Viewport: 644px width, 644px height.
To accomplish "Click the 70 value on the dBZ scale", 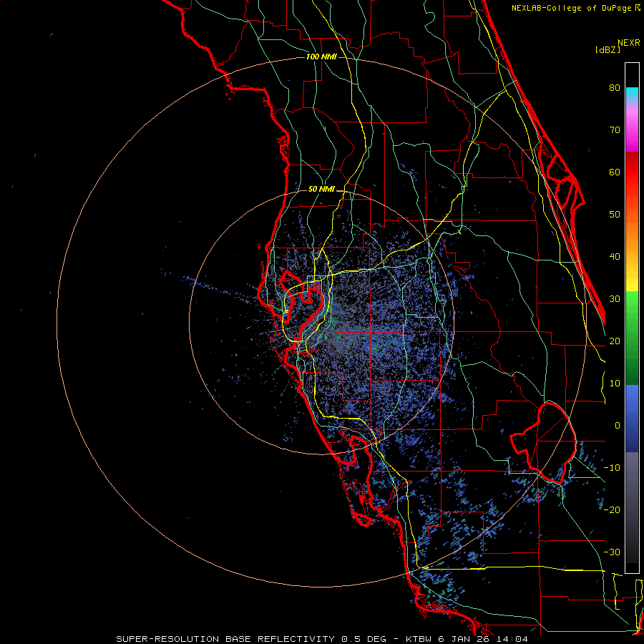I will point(615,130).
